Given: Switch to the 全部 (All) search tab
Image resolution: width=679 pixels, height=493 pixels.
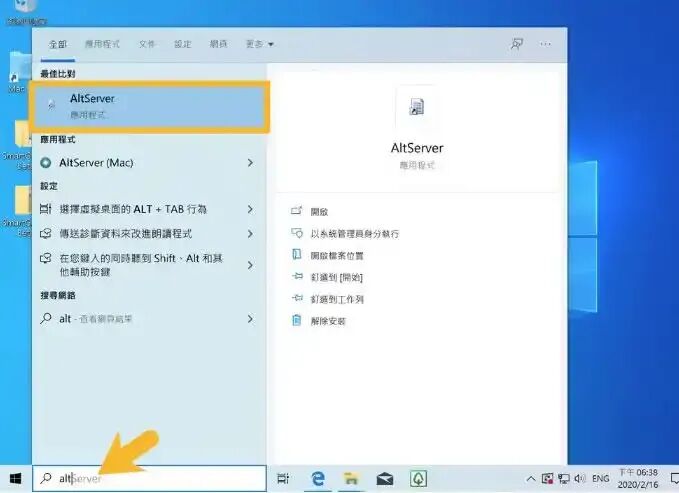Looking at the screenshot, I should (58, 44).
